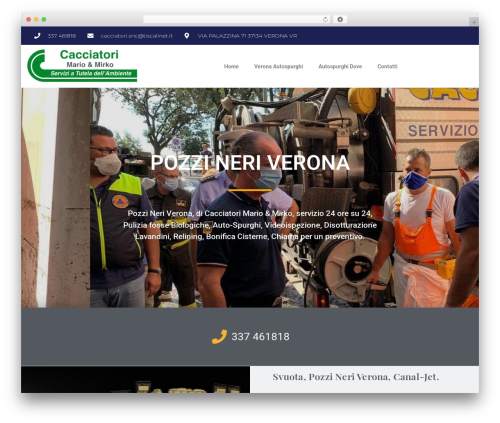Click the heading 'Svuota, Pozzi Neri Verona, Canal-Jet.'
Image resolution: width=500 pixels, height=423 pixels.
click(x=356, y=377)
